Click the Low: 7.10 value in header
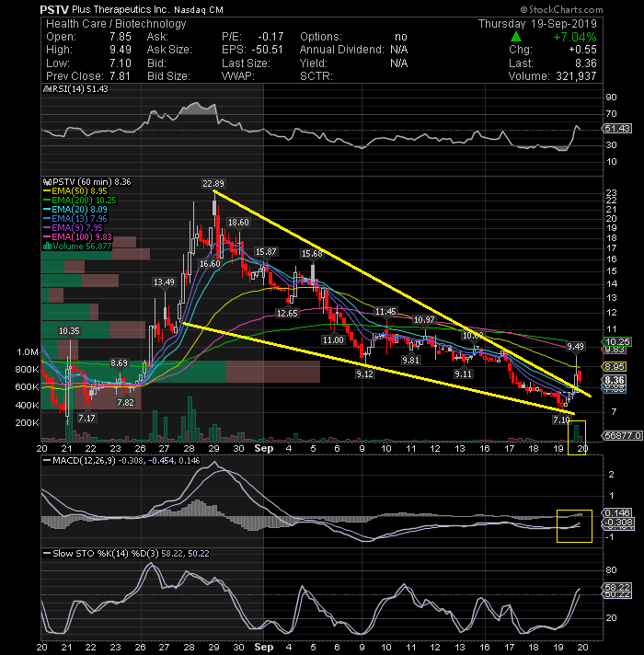Viewport: 644px width, 655px height. [x=121, y=63]
